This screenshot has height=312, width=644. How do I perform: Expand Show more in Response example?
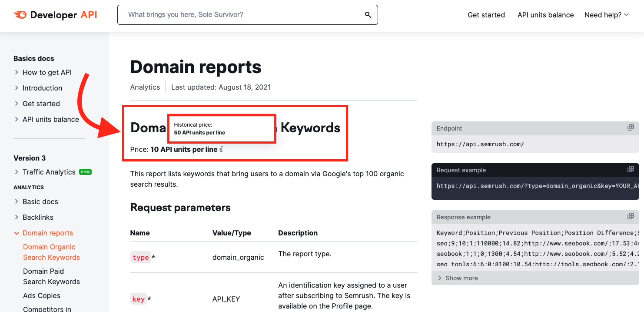point(461,278)
